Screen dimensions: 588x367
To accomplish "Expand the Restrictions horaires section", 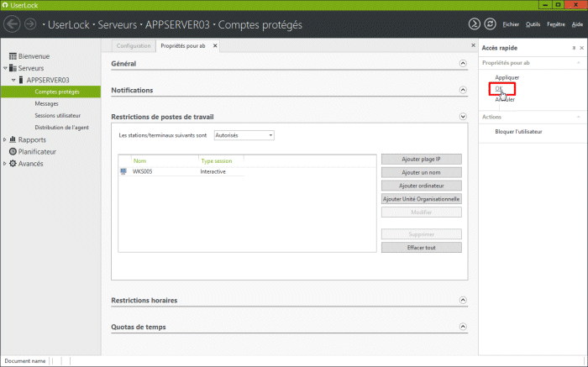I will click(x=463, y=300).
